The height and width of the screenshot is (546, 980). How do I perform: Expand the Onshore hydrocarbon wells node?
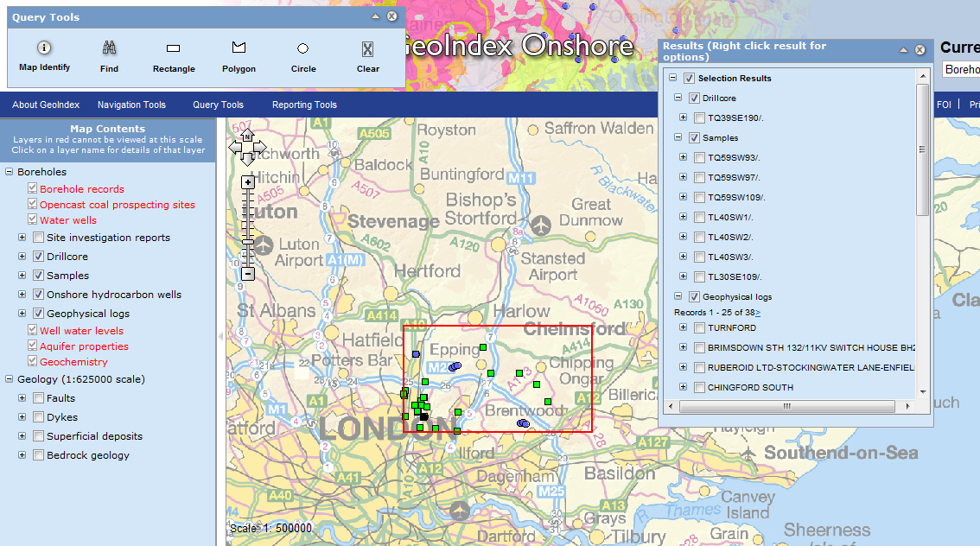pos(22,295)
